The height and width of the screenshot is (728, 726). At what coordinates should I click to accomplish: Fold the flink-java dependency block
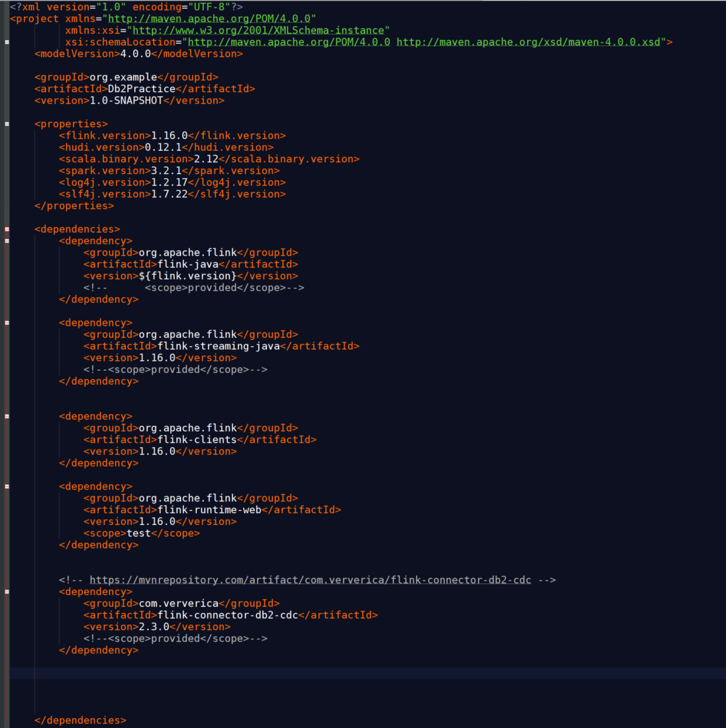(7, 240)
